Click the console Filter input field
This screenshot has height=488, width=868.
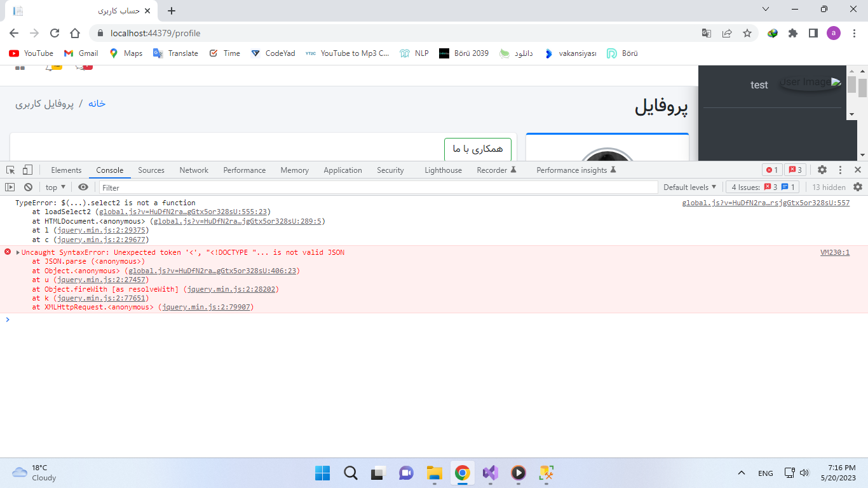coord(378,187)
